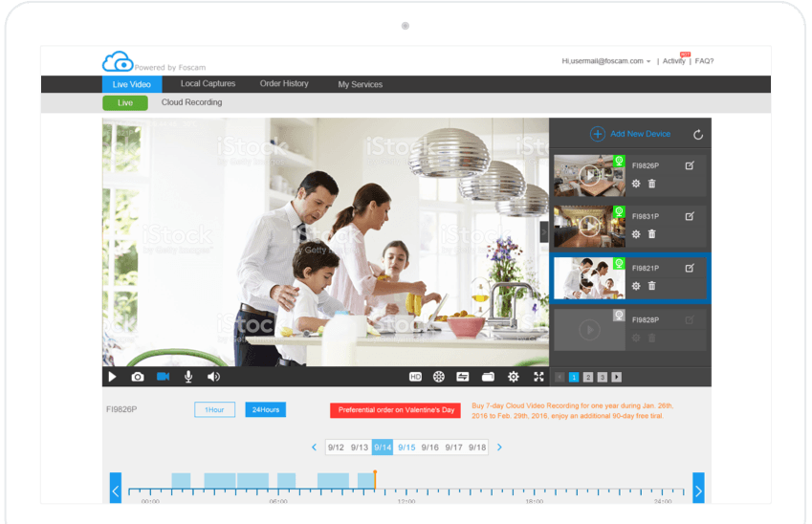This screenshot has height=524, width=812.
Task: Click the Foscam cloud logo
Action: [x=118, y=61]
